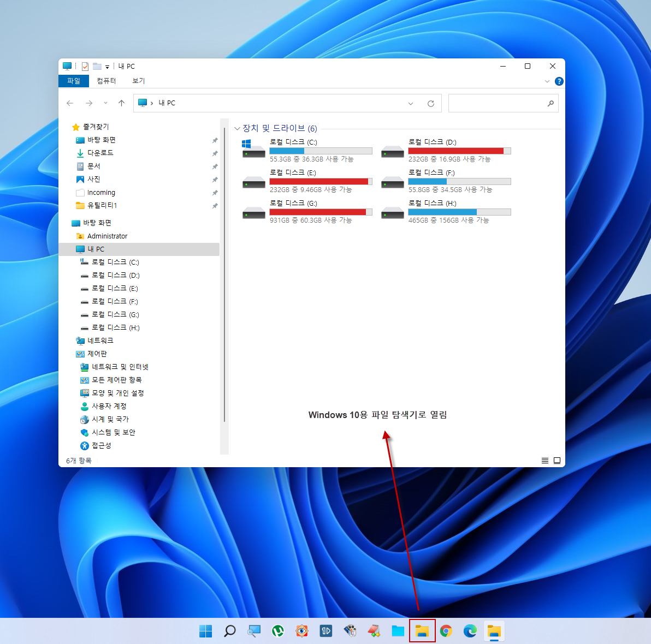Open 다운로드 in the navigation pane

[100, 153]
